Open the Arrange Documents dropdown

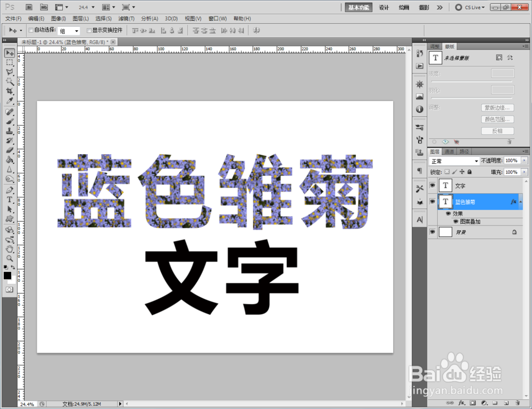[x=109, y=7]
